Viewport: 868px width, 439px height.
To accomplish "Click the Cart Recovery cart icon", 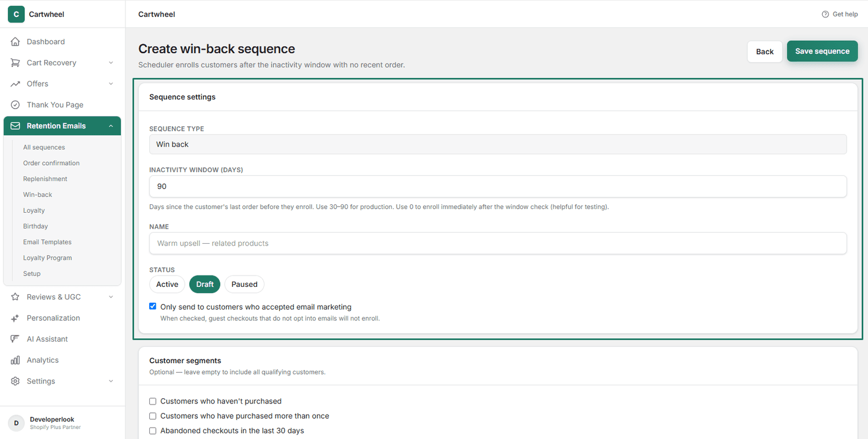I will [x=15, y=63].
